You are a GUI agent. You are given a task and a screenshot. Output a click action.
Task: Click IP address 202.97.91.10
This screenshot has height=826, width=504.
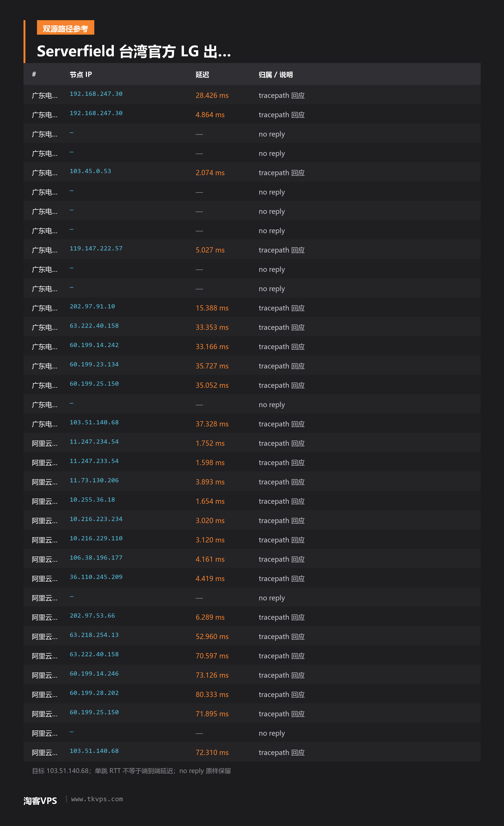pos(92,306)
